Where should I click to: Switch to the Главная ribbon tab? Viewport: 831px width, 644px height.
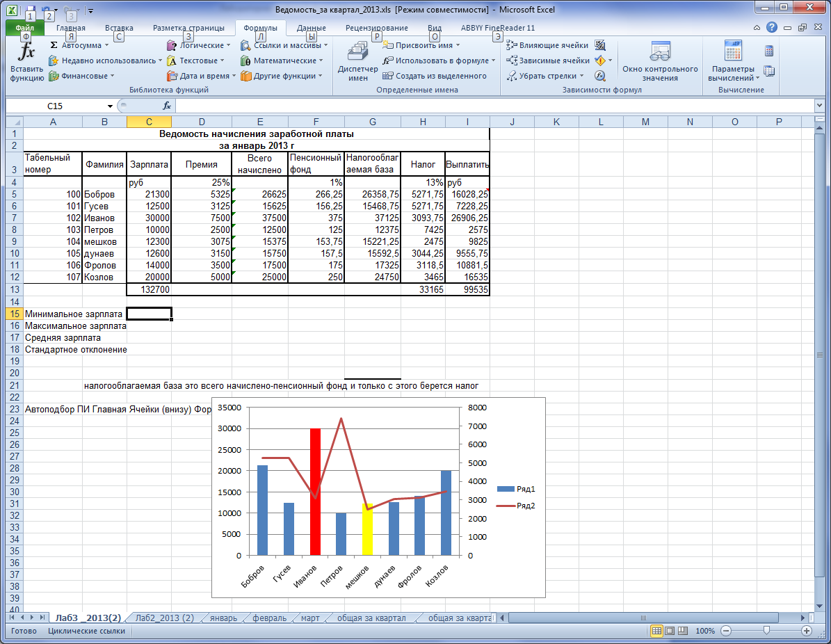coord(70,28)
